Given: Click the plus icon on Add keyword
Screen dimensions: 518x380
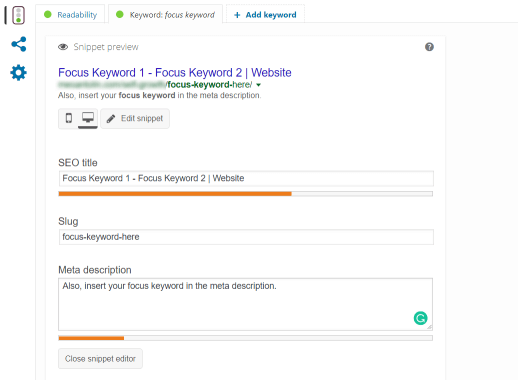Looking at the screenshot, I should (x=237, y=15).
